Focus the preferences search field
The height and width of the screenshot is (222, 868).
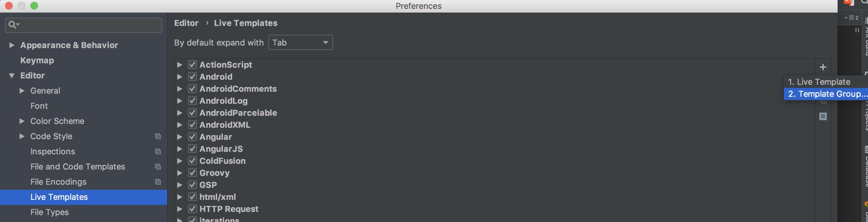pos(84,25)
